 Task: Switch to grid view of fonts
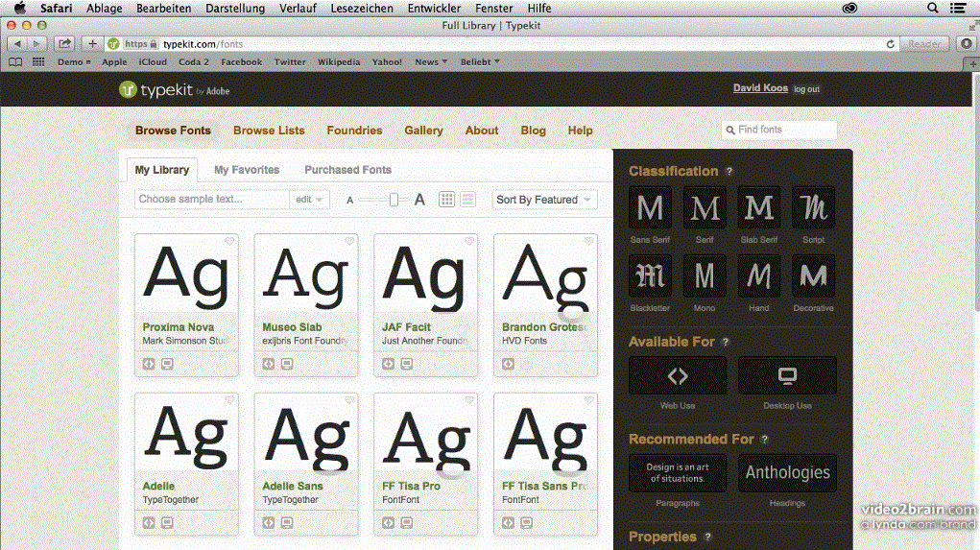pos(446,200)
